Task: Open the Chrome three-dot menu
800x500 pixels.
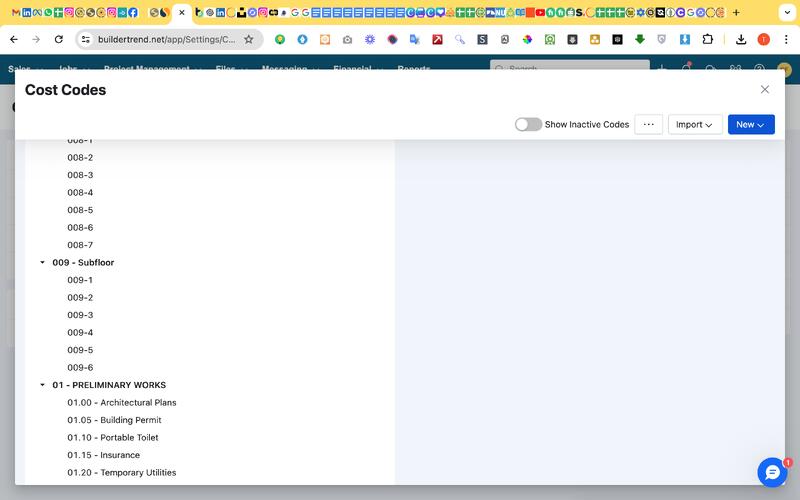Action: [786, 39]
